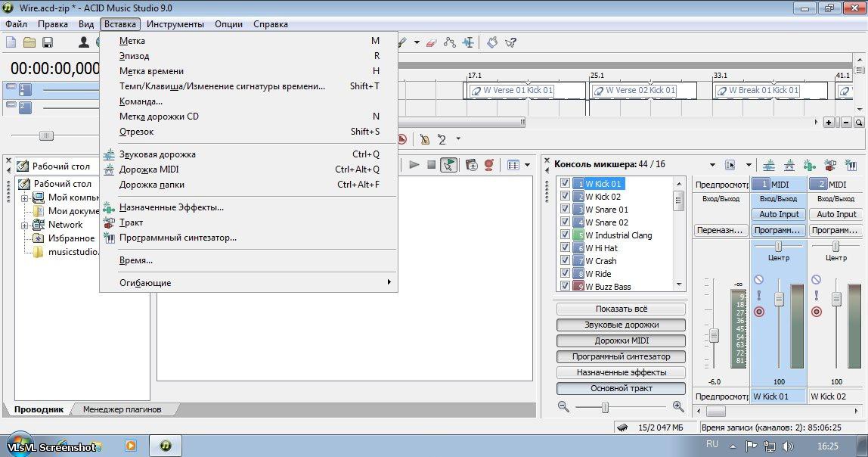This screenshot has width=868, height=457.
Task: Switch to the Менеджер плагинов tab
Action: coord(122,409)
